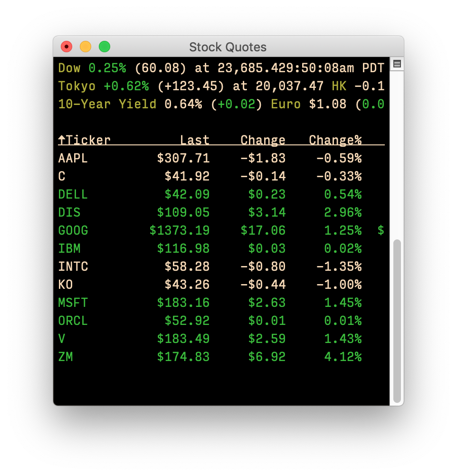
Task: Click AAPL change value -$1.83
Action: (263, 158)
